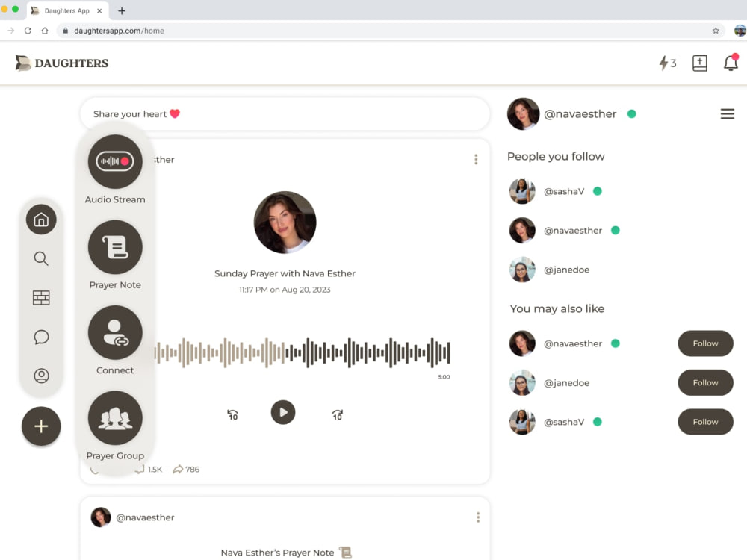This screenshot has height=560, width=747.
Task: Bookmark this page with the star
Action: tap(716, 31)
